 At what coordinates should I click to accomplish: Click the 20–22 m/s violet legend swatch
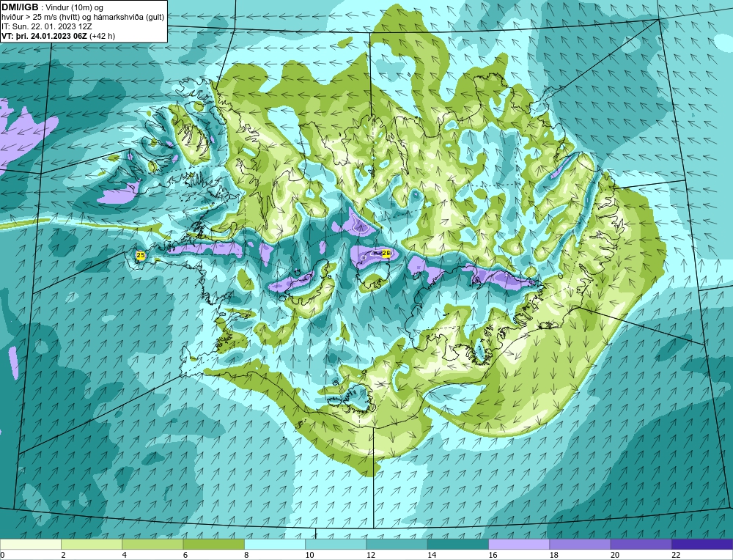coord(641,545)
